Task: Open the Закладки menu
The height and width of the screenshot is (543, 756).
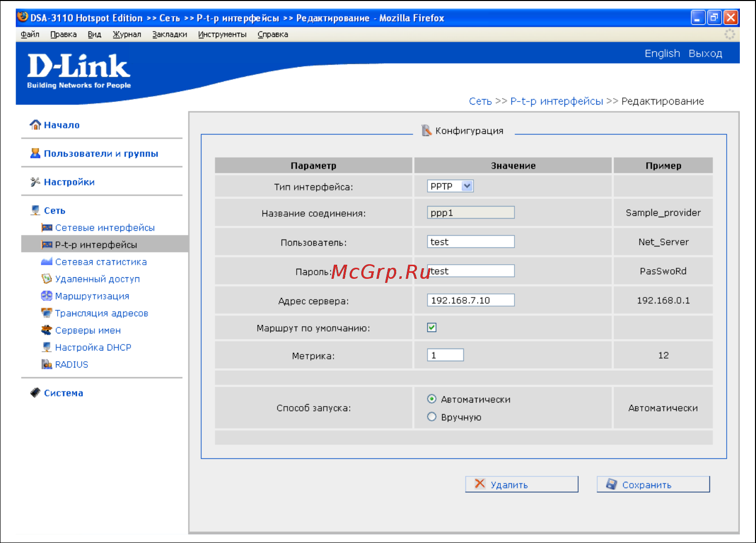Action: point(170,34)
